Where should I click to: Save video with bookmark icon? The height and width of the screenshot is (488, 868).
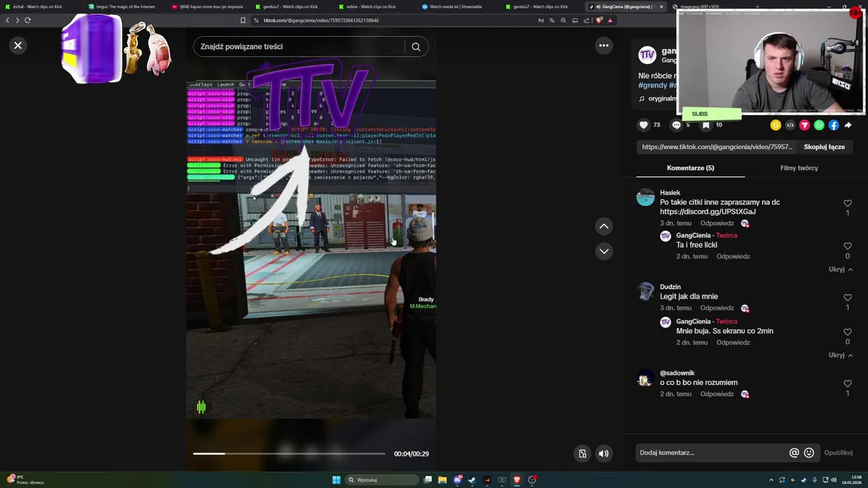coord(706,125)
